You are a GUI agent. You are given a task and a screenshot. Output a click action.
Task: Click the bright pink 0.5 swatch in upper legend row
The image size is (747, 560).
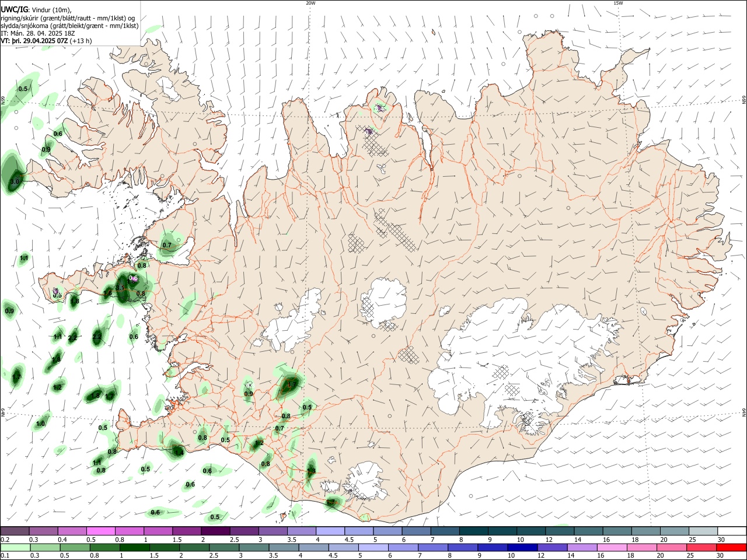100,531
